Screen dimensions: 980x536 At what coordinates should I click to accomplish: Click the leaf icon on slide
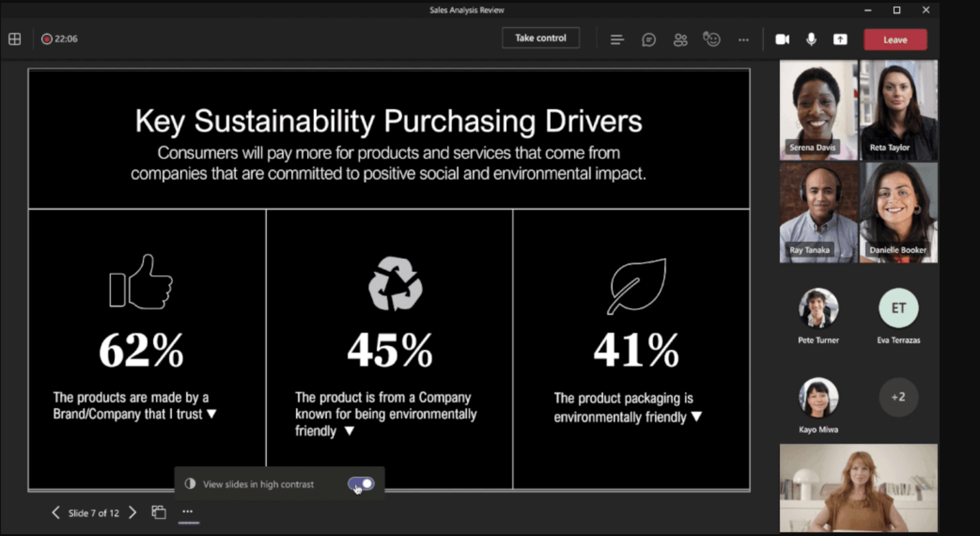pyautogui.click(x=637, y=286)
